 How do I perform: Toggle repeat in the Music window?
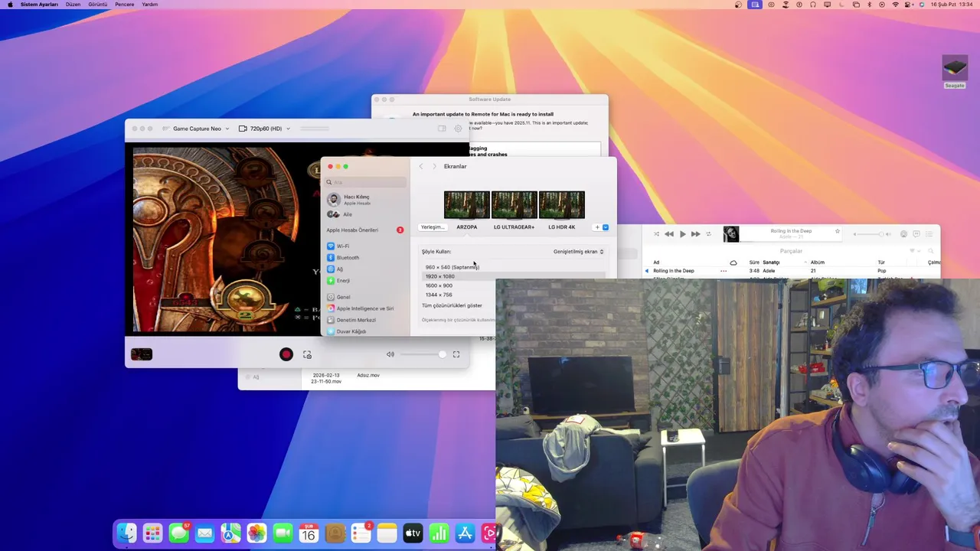tap(708, 234)
